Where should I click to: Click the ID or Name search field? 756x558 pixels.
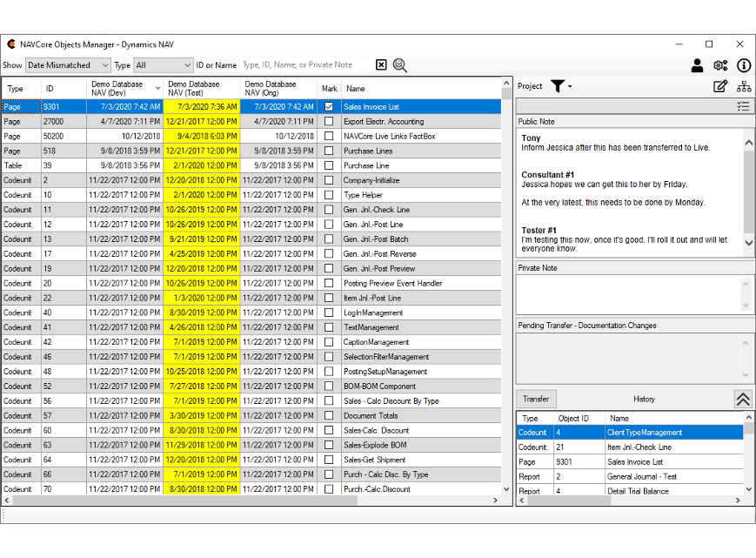pyautogui.click(x=304, y=65)
